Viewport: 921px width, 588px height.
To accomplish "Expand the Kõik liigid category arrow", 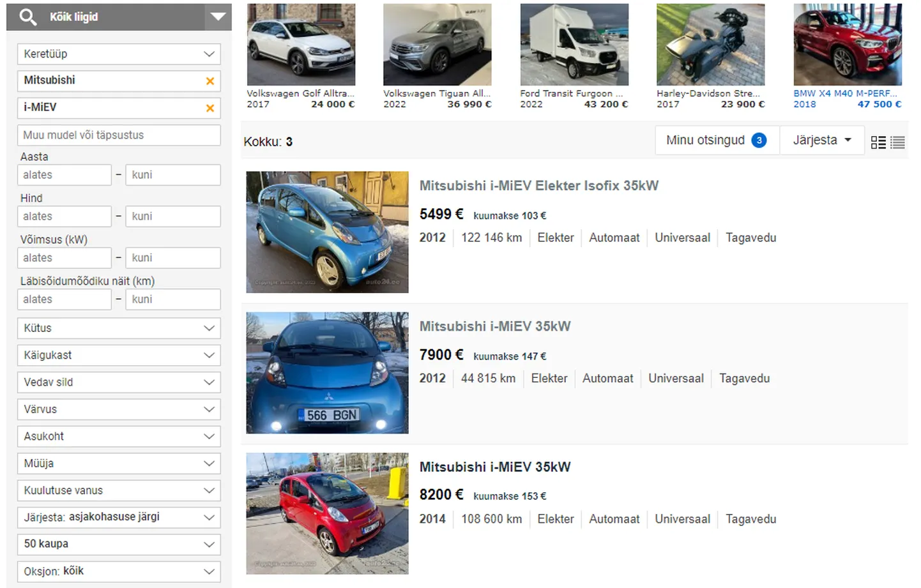I will [x=218, y=17].
